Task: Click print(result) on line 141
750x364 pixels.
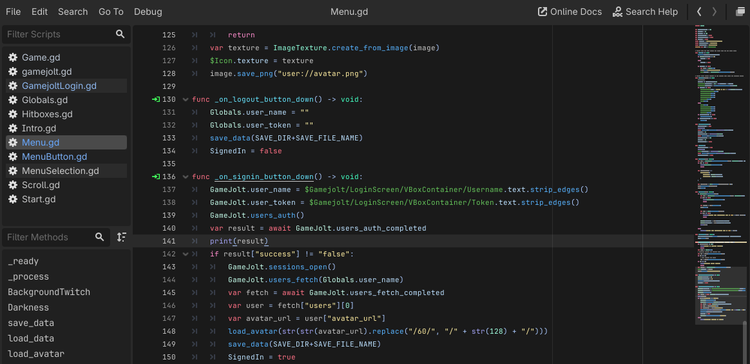Action: pyautogui.click(x=239, y=241)
